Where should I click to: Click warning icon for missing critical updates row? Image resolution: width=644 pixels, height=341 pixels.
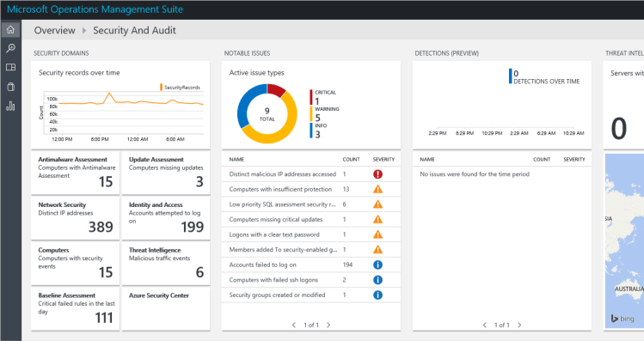coord(377,220)
